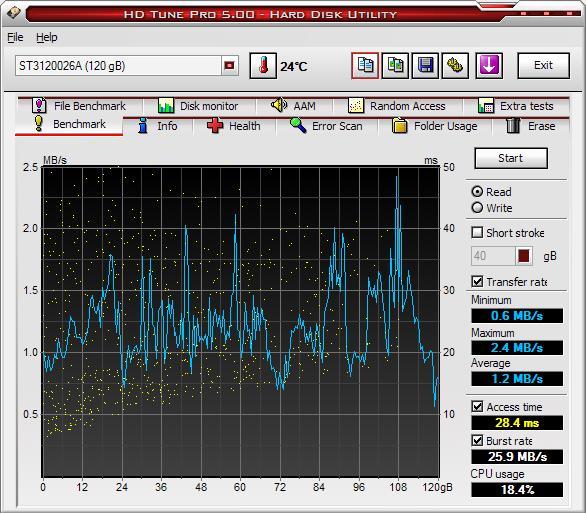
Task: Open the File menu
Action: pyautogui.click(x=15, y=37)
